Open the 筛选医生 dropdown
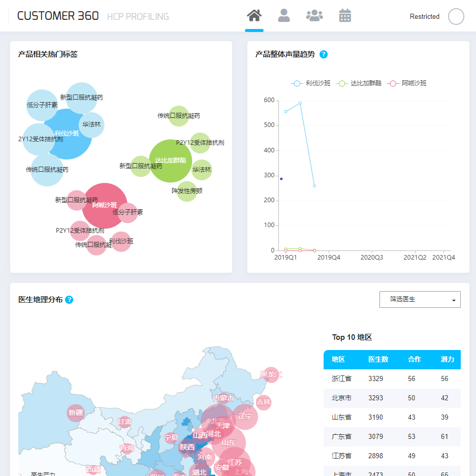Screen dimensions: 476x476 [x=420, y=299]
